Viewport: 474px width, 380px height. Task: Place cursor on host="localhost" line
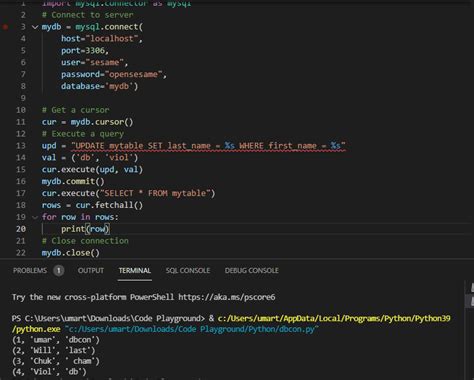click(x=102, y=39)
